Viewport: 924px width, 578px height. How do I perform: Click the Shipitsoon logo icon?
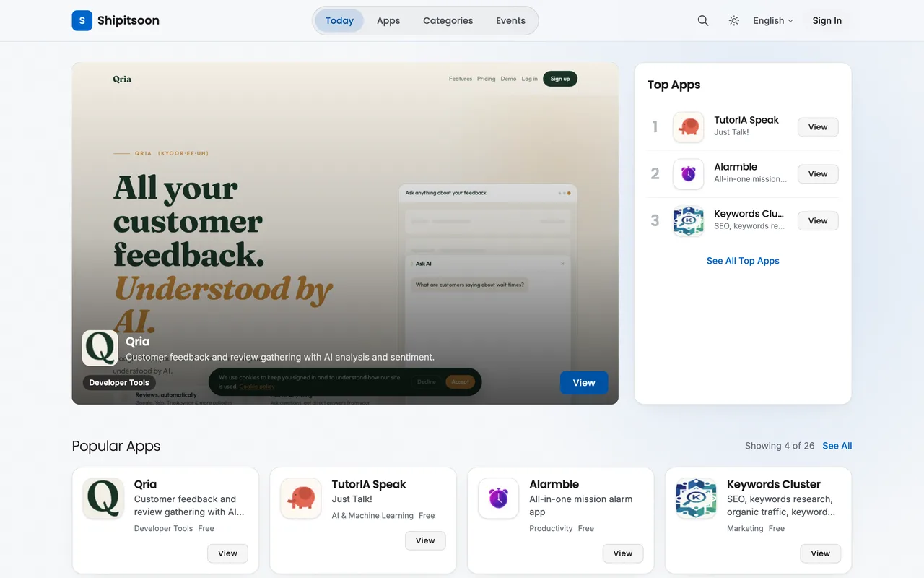pos(82,20)
